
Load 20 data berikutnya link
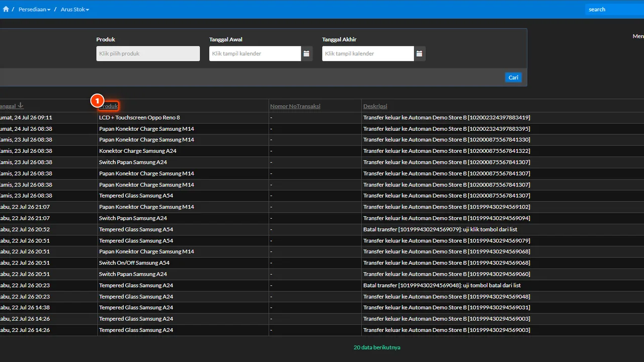(377, 347)
